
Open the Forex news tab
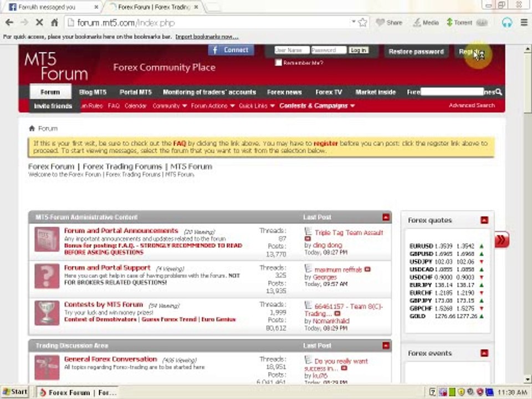pos(284,92)
